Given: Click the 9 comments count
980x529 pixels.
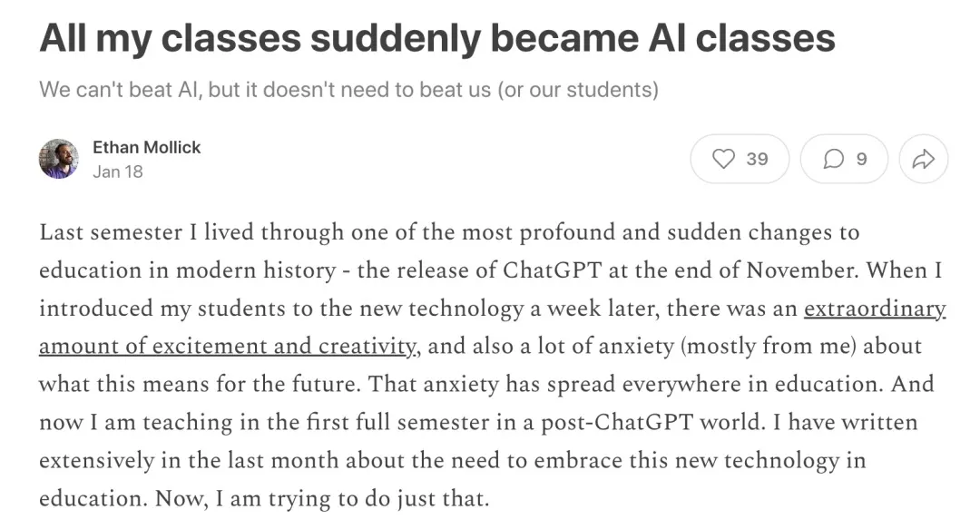Looking at the screenshot, I should coord(861,160).
